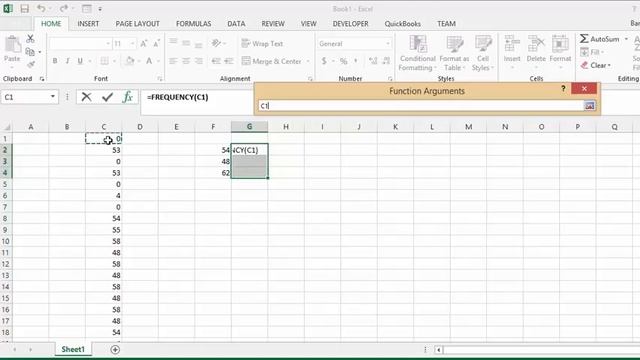The image size is (640, 360).
Task: Click the Accounting dollar format icon
Action: (x=324, y=61)
